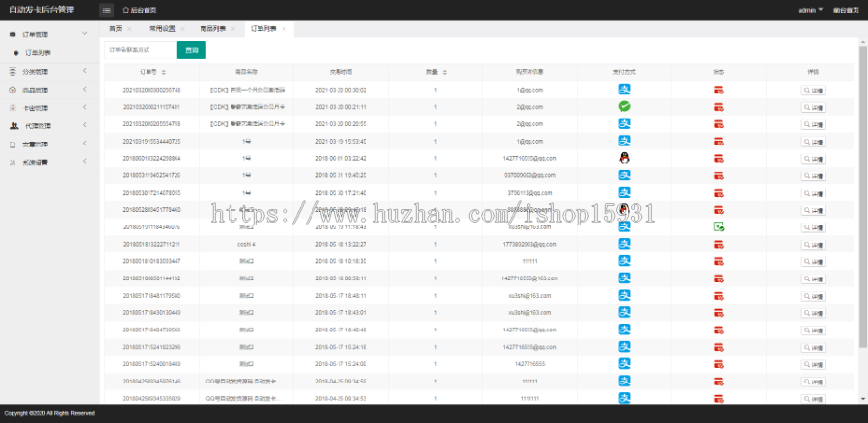The height and width of the screenshot is (423, 868).
Task: Click the 代理管理 people icon
Action: [x=14, y=126]
